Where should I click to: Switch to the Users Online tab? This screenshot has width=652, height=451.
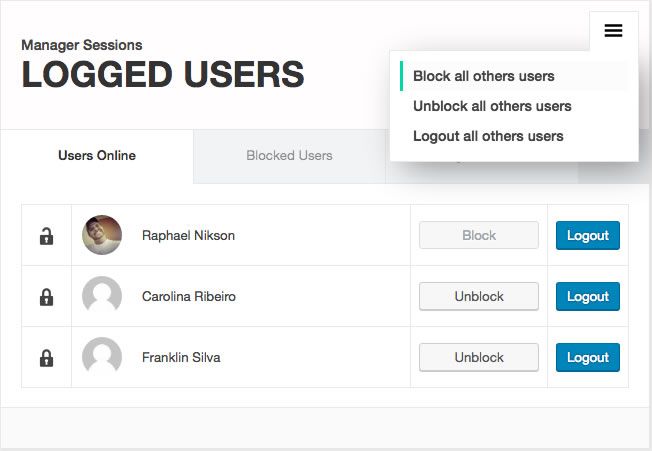[x=97, y=156]
